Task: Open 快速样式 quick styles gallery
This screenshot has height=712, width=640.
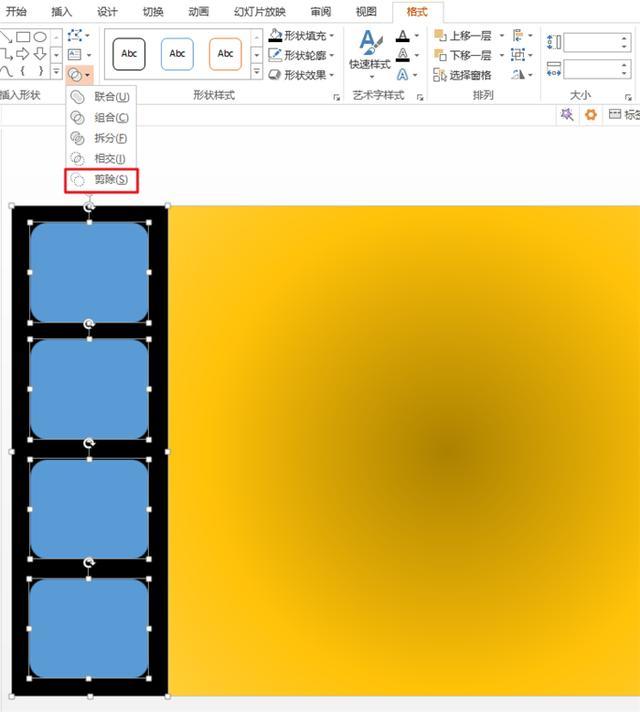Action: pyautogui.click(x=370, y=54)
